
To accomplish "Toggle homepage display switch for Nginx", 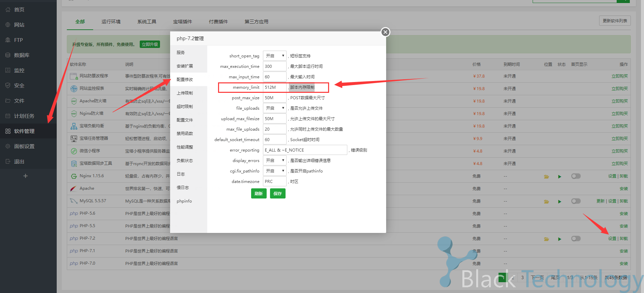I will (x=576, y=176).
